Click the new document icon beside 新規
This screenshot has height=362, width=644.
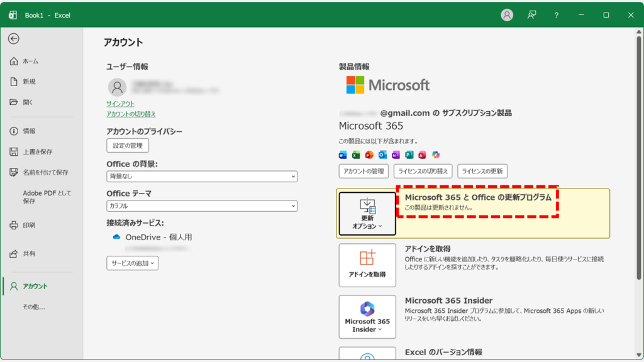[x=14, y=82]
